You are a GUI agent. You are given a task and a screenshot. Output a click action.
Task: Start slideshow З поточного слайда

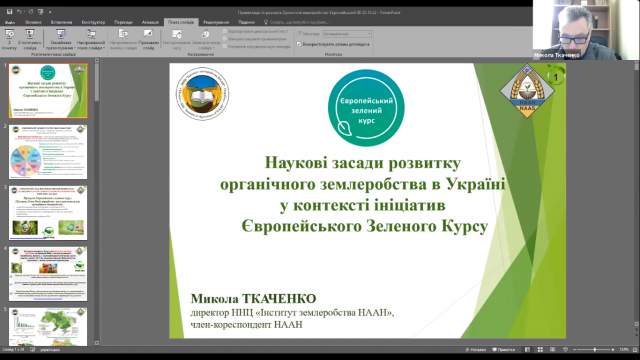(x=30, y=40)
